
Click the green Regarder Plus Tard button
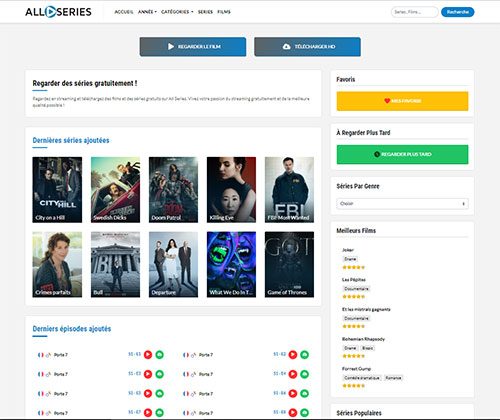(402, 154)
